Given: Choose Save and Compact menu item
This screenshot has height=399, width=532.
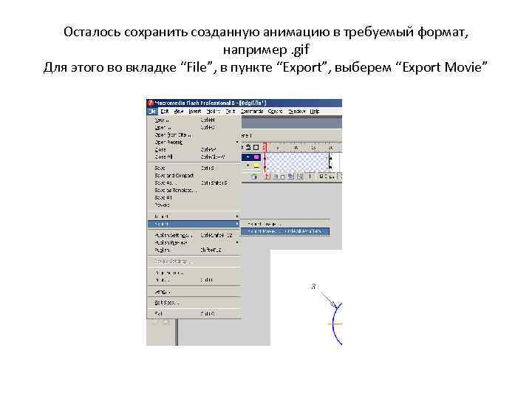Looking at the screenshot, I should 194,176.
